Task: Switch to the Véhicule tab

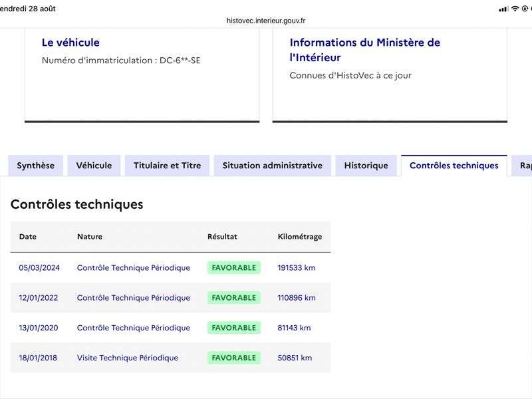Action: [x=94, y=166]
